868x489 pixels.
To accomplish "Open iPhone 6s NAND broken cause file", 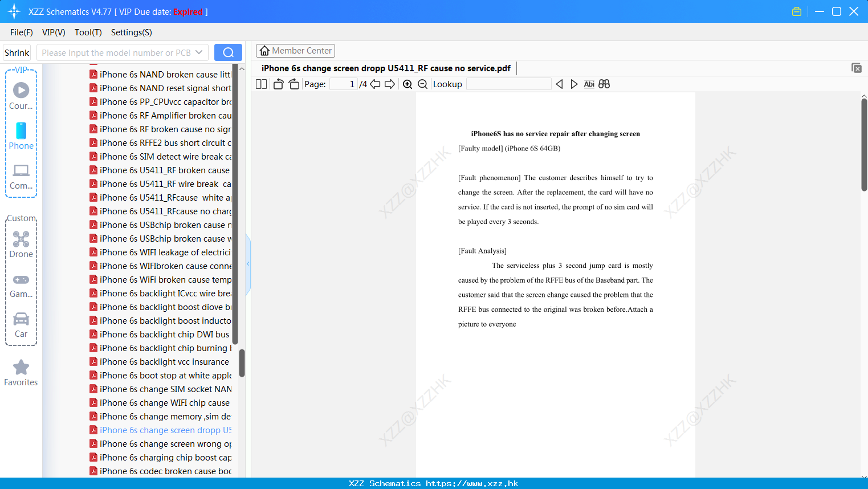I will click(x=161, y=75).
